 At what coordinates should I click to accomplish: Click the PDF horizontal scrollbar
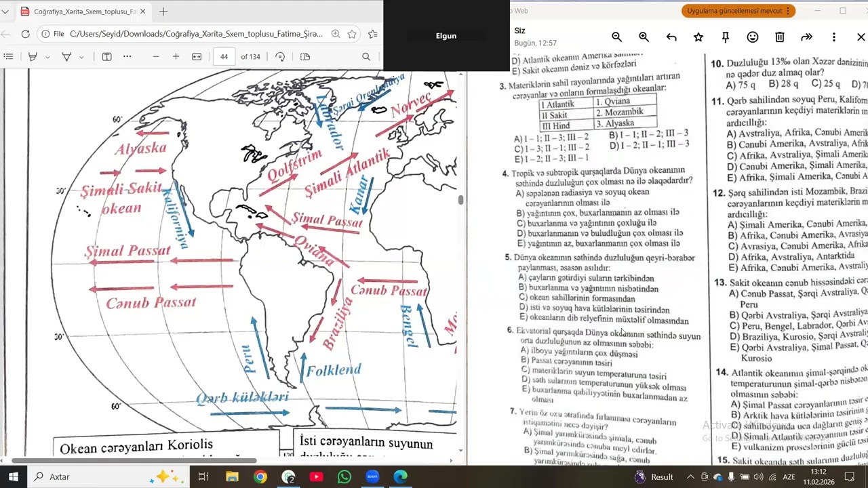134,461
